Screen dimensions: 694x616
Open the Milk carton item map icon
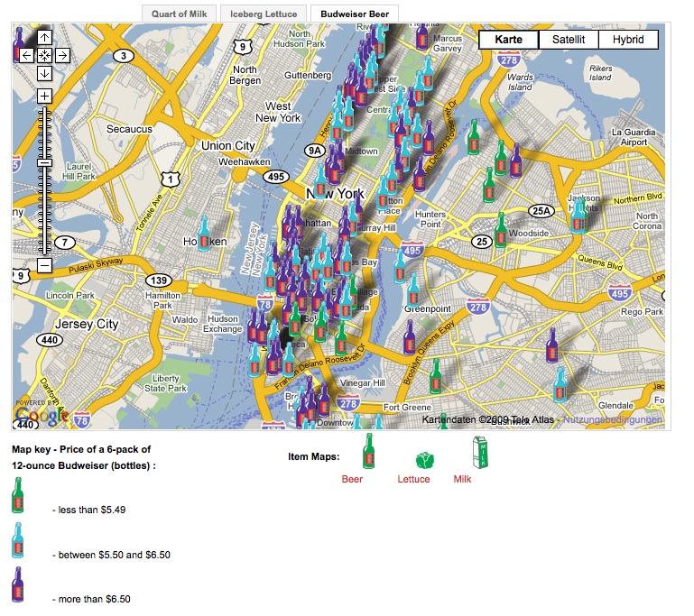point(480,452)
